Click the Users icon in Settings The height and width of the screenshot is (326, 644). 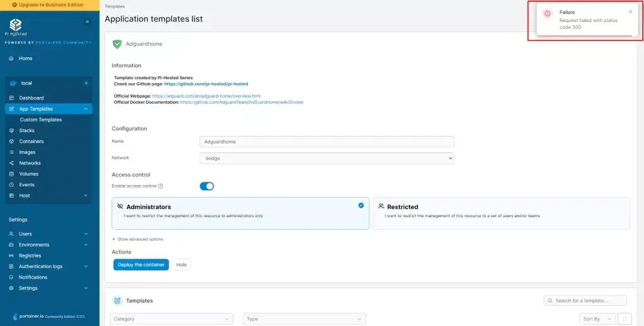11,234
